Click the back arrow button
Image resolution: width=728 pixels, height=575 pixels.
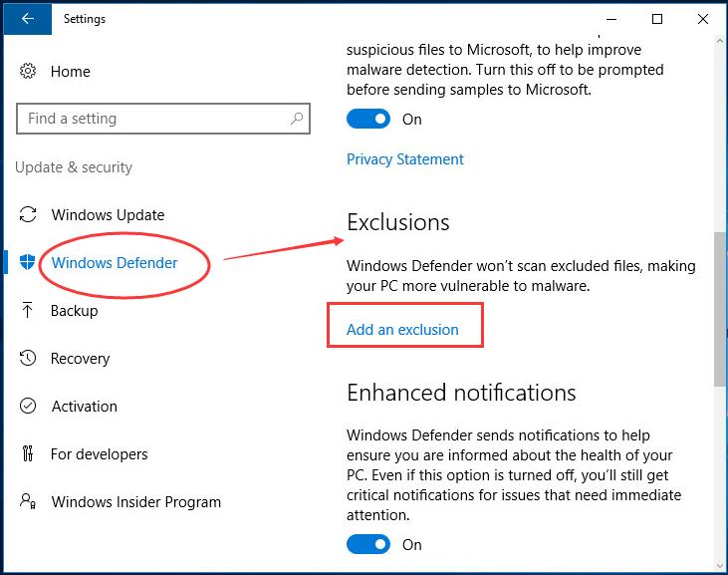click(27, 19)
